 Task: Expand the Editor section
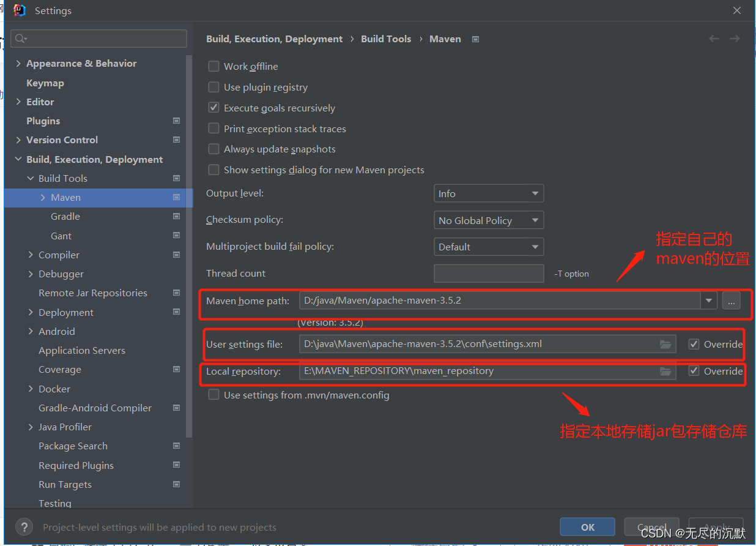18,102
